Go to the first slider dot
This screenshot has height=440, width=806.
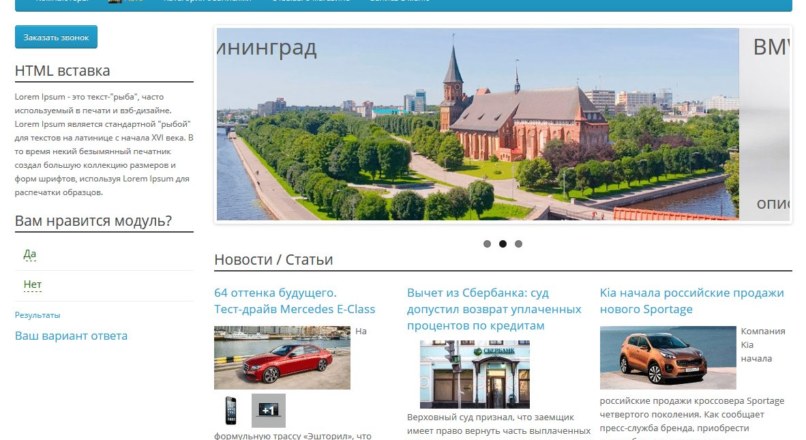pos(487,244)
